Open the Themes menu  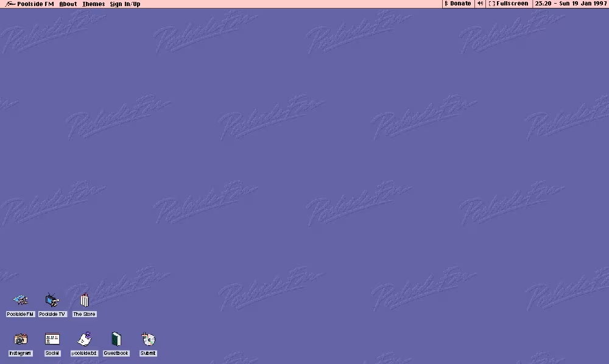pyautogui.click(x=94, y=4)
